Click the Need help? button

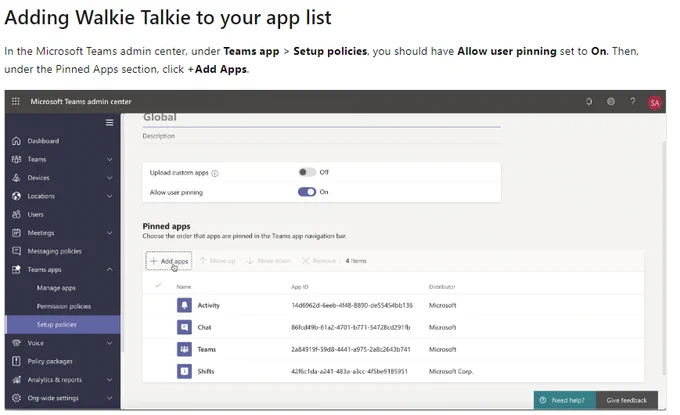pyautogui.click(x=565, y=400)
